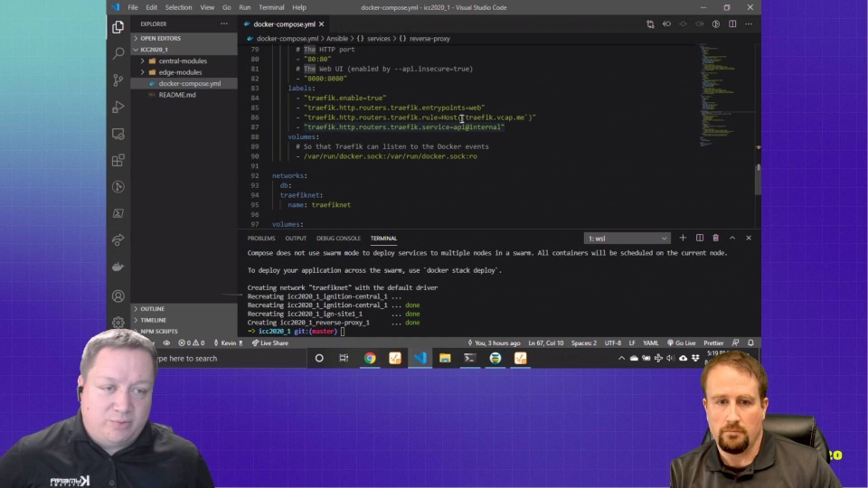The width and height of the screenshot is (868, 488).
Task: Open the editor More Actions ellipsis
Action: (x=749, y=23)
